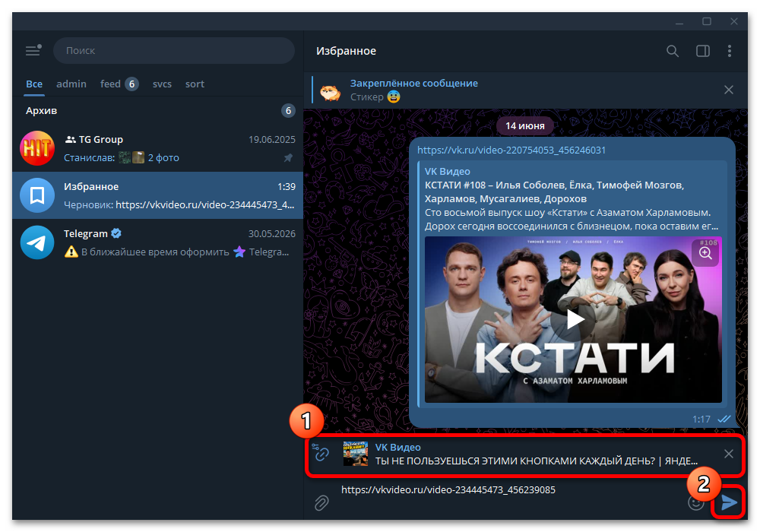Image resolution: width=760 pixels, height=532 pixels.
Task: Click the Telegram verified badge
Action: (x=116, y=233)
